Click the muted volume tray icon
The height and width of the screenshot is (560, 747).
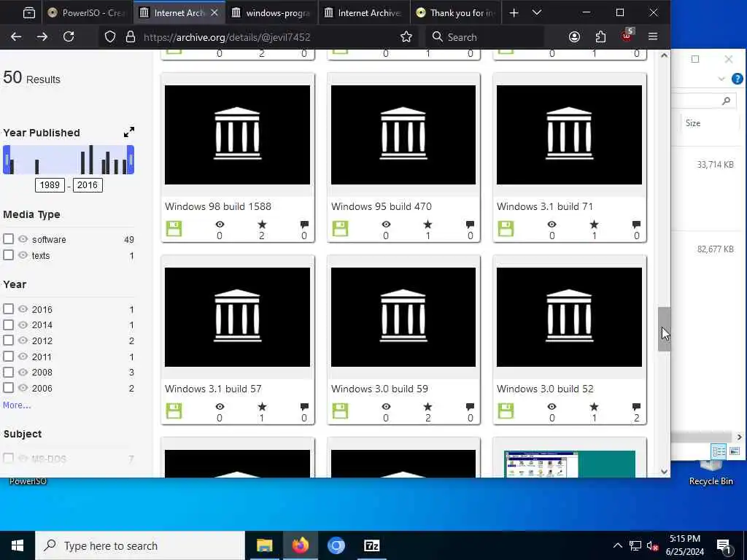652,545
